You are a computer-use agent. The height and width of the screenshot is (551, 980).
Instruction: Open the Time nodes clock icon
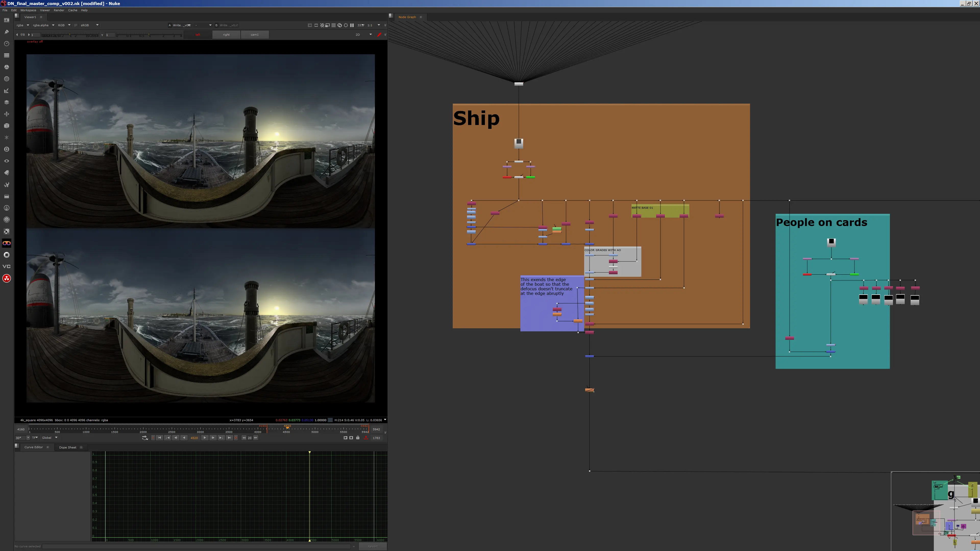point(6,44)
